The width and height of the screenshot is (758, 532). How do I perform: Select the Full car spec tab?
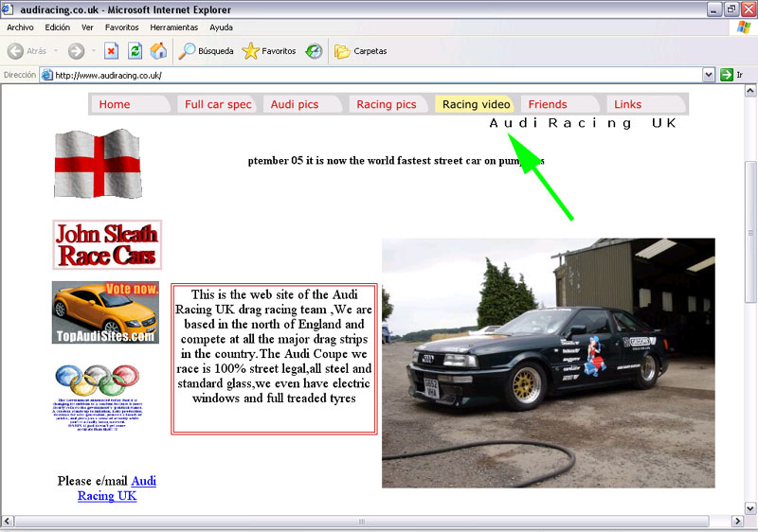[217, 104]
